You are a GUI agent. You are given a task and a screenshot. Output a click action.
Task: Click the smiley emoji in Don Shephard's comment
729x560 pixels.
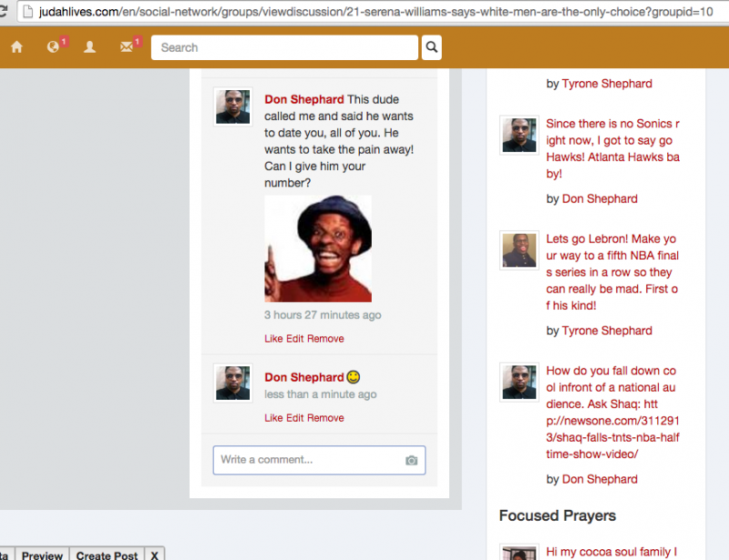354,377
